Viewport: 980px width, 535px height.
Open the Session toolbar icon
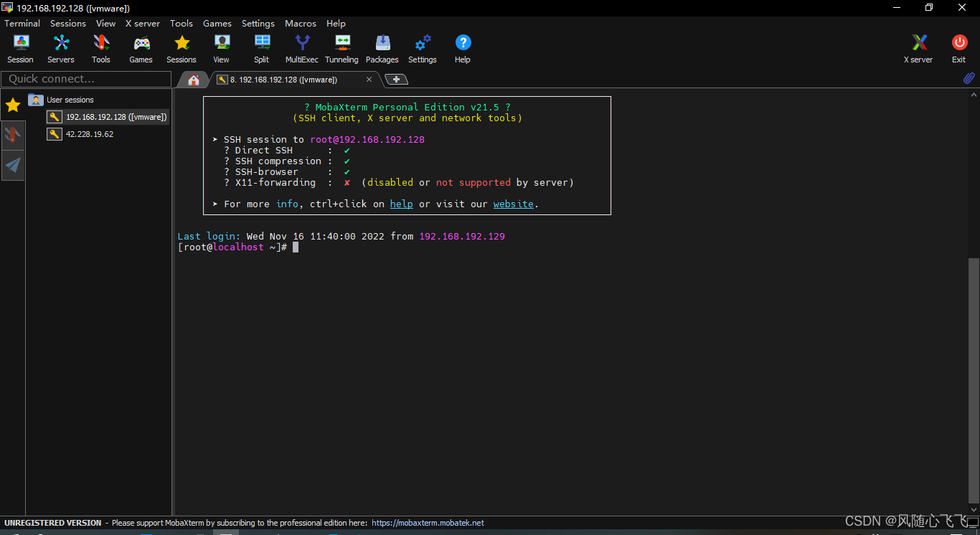coord(21,49)
